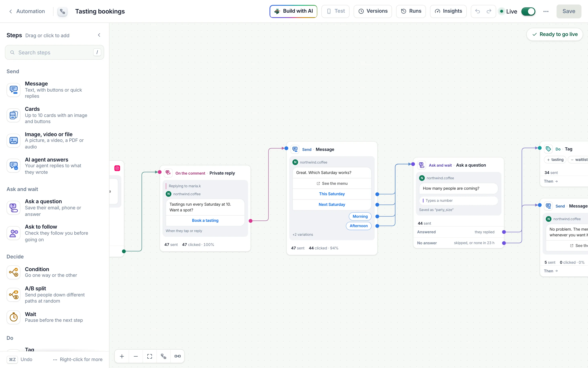The height and width of the screenshot is (368, 588).
Task: Add an A/B split step
Action: [x=55, y=294]
